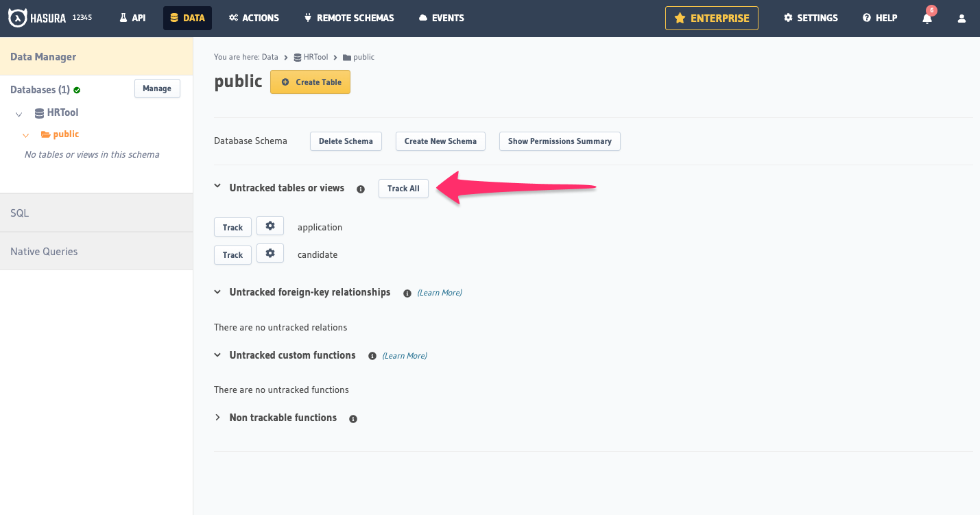Click the public folder icon in sidebar
The height and width of the screenshot is (515, 980).
[x=45, y=134]
